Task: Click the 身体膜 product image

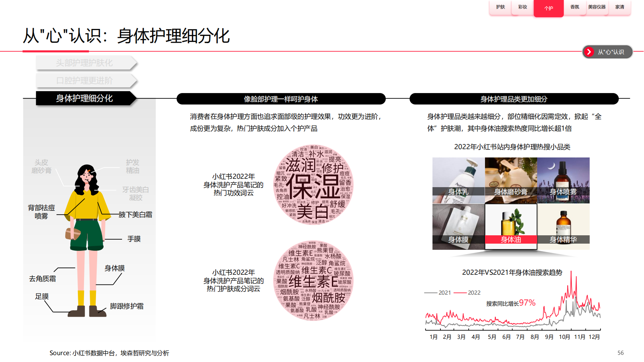Action: [x=458, y=227]
